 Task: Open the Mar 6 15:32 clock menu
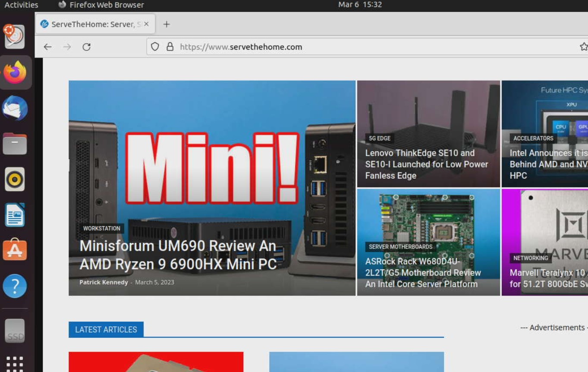click(x=360, y=5)
